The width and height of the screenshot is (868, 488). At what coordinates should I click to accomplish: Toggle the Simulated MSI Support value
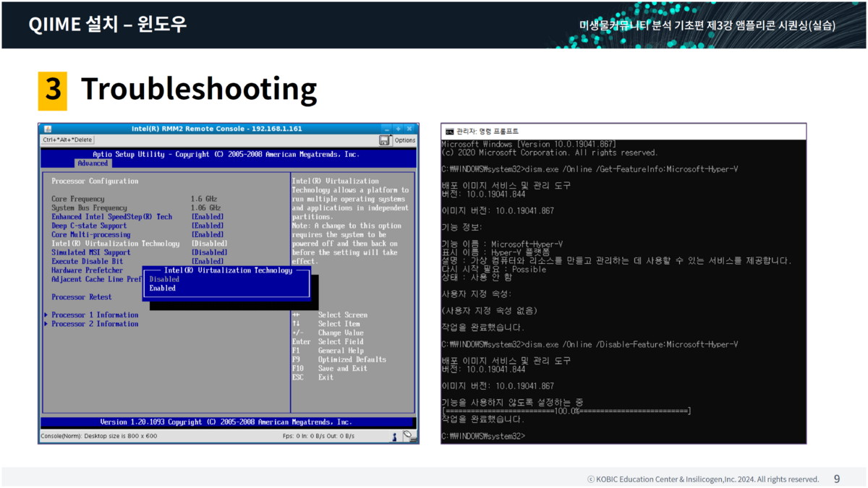(209, 252)
